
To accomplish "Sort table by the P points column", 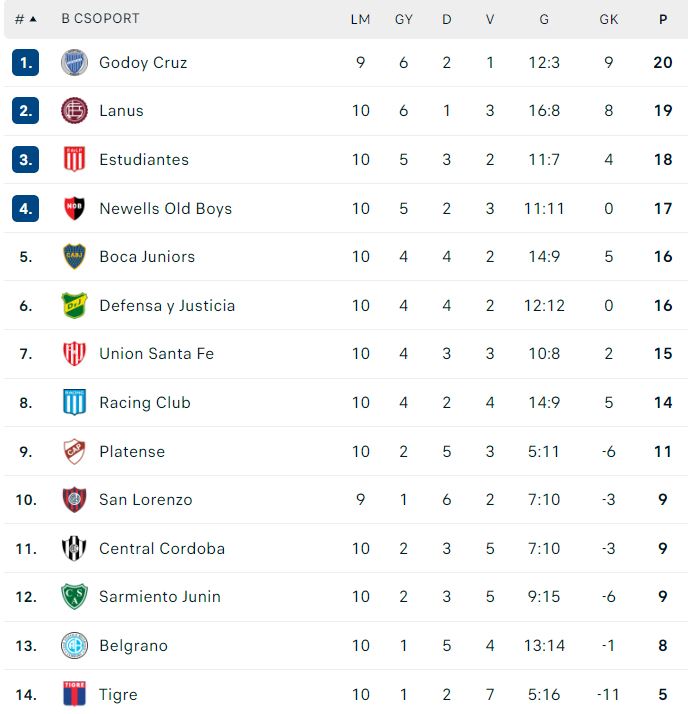I will [663, 19].
